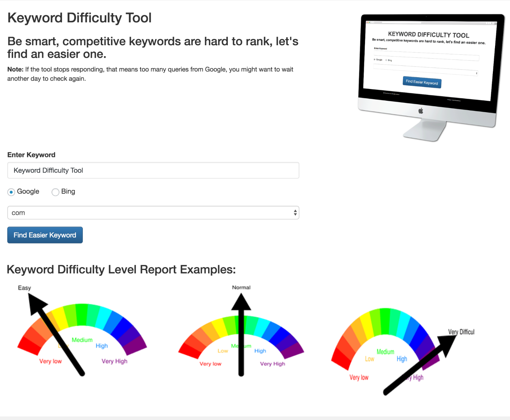Click the Normal difficulty gauge image
Screen dimensions: 510x420
[241, 330]
